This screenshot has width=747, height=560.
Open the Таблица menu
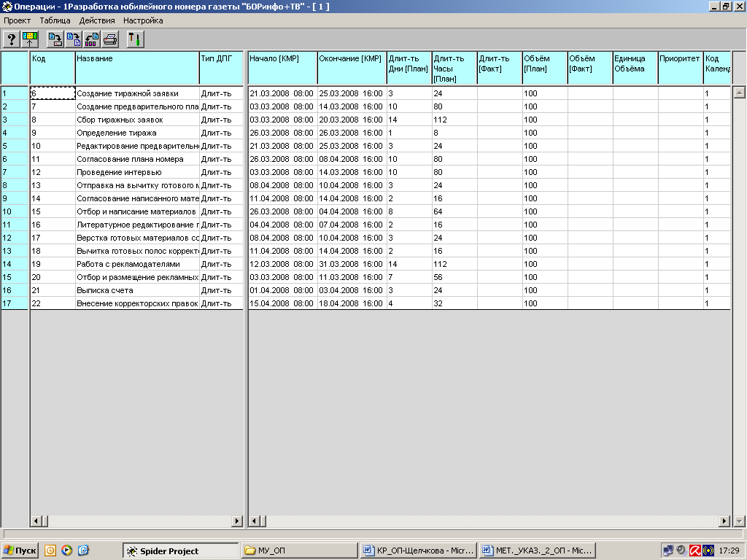tap(55, 20)
